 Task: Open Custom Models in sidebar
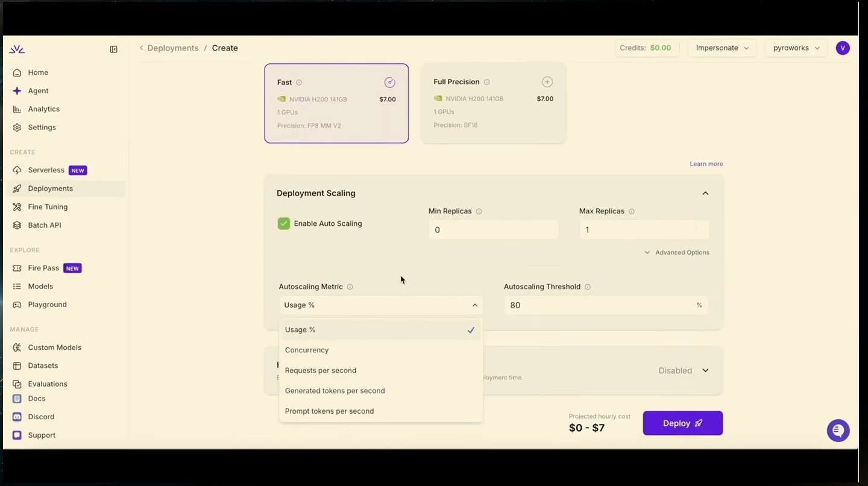tap(55, 347)
